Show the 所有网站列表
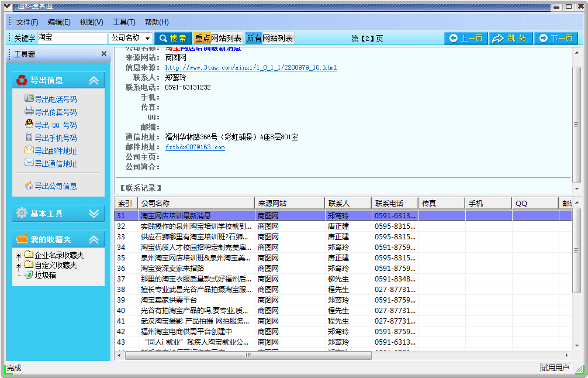The width and height of the screenshot is (588, 378). [269, 38]
